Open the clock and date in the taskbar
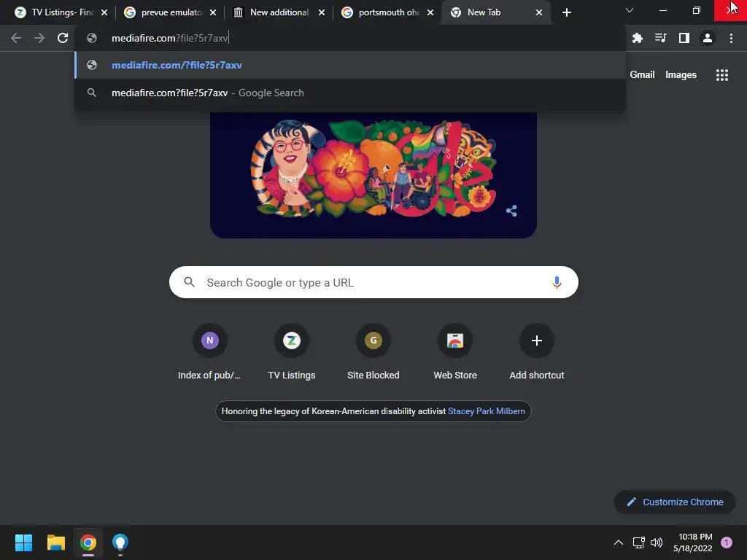 point(693,542)
